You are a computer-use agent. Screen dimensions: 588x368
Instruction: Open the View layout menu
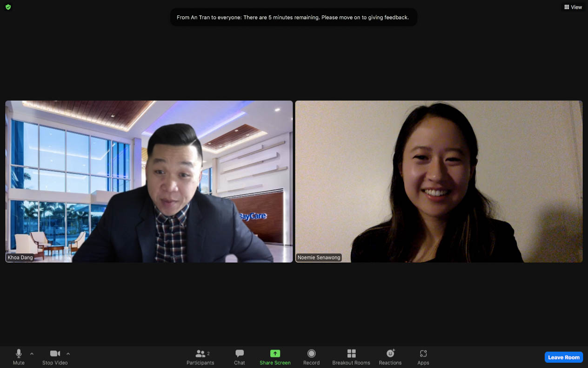[573, 7]
